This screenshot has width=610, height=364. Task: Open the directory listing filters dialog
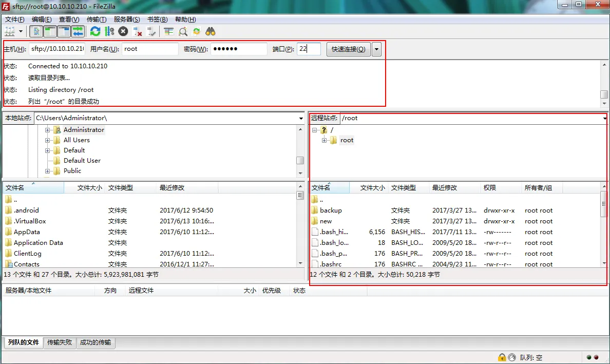click(x=168, y=31)
